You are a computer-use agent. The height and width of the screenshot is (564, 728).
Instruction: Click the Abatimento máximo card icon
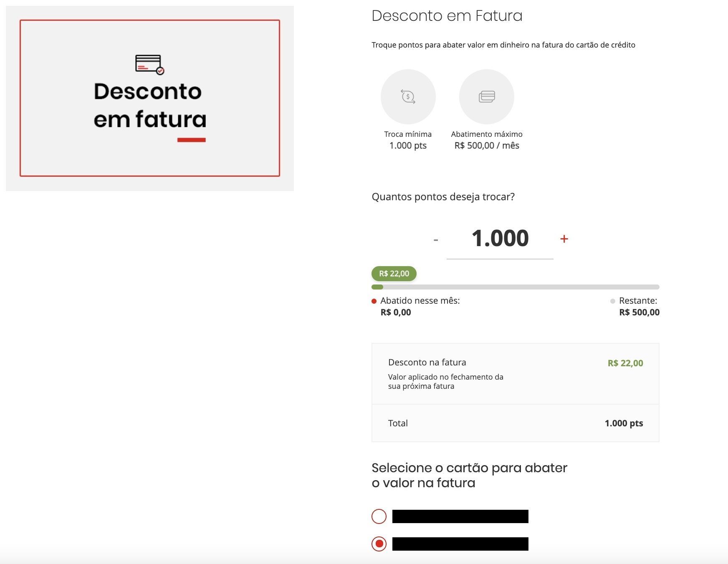(x=487, y=97)
